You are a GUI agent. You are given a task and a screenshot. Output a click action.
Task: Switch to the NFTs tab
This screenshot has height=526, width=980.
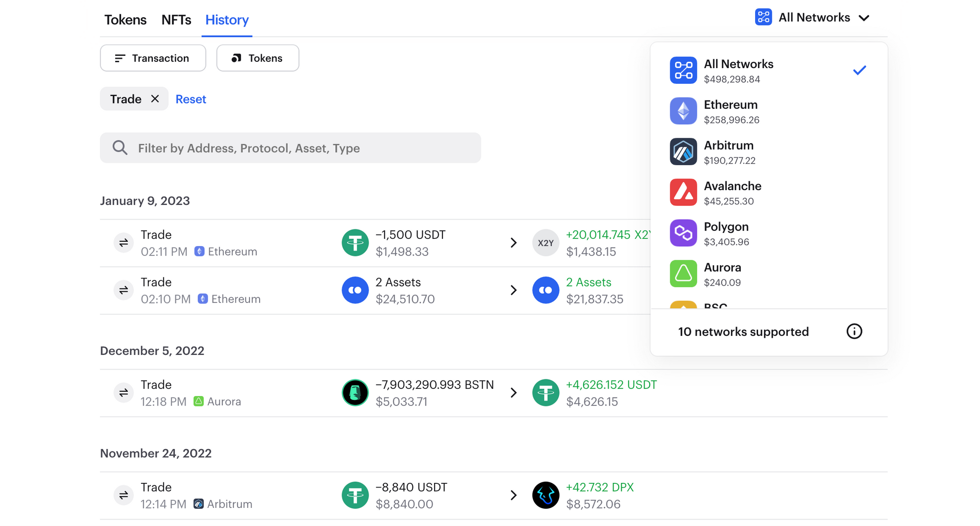[x=176, y=20]
